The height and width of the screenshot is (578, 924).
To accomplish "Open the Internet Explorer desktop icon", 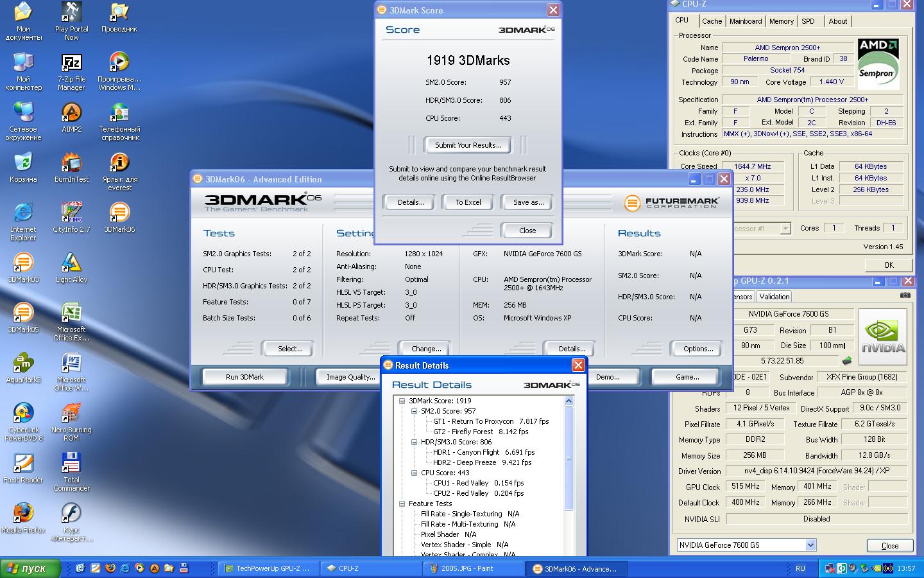I will [23, 222].
